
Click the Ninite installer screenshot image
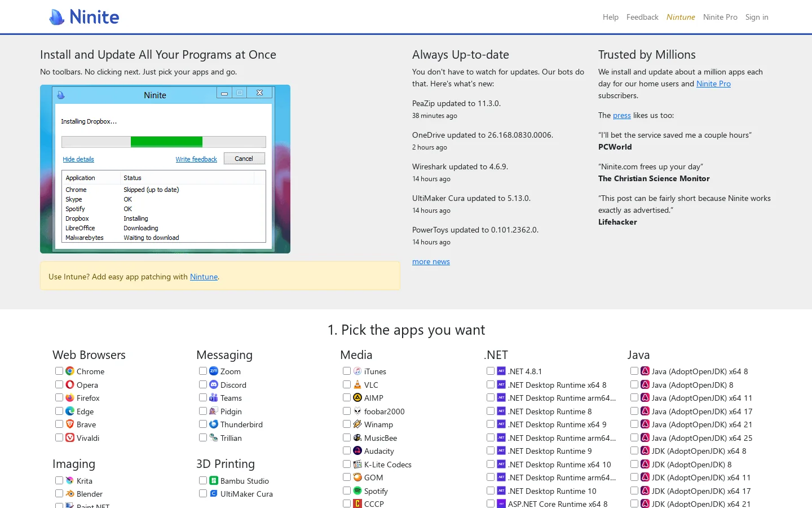165,169
